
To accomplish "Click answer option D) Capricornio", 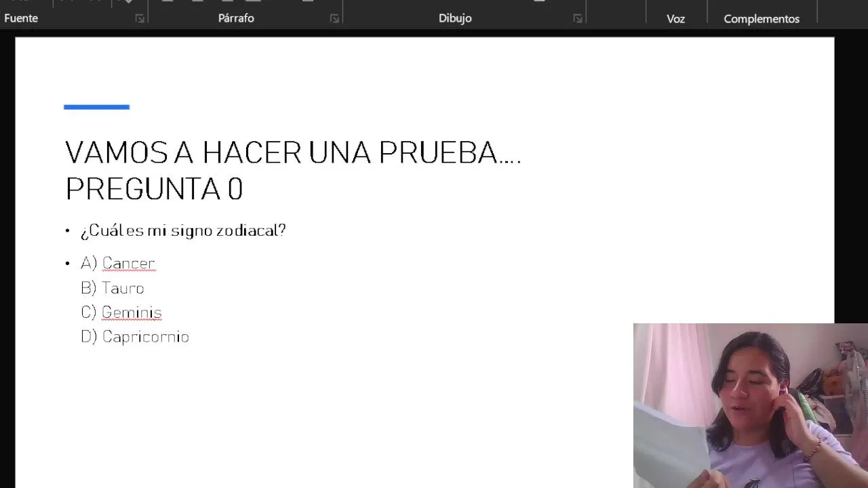I will [x=135, y=337].
